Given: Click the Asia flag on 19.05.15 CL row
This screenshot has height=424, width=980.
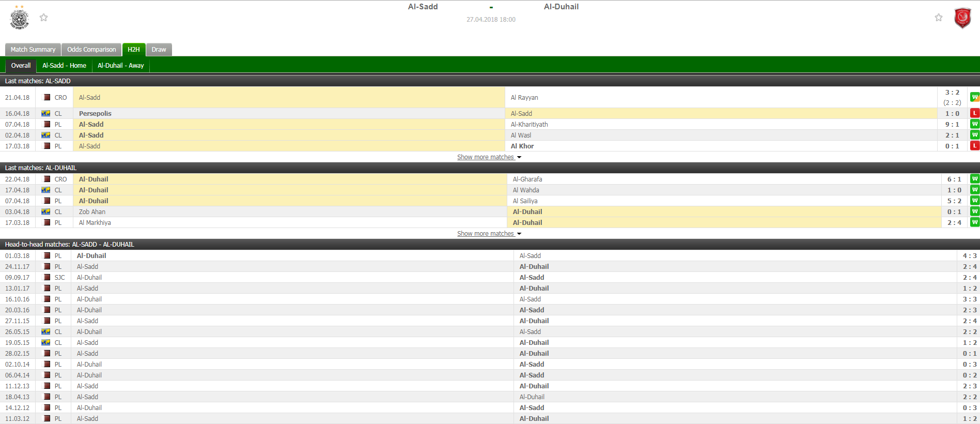Looking at the screenshot, I should click(x=45, y=342).
